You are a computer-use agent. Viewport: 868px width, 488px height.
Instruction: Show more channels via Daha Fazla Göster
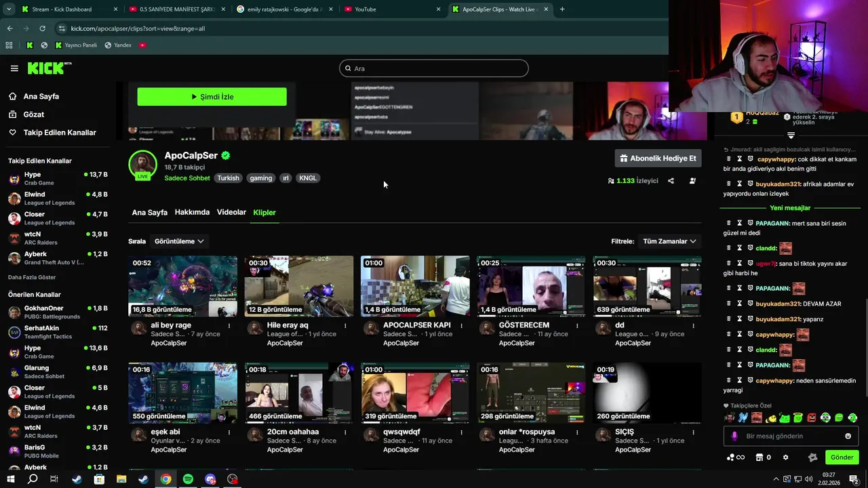(32, 277)
